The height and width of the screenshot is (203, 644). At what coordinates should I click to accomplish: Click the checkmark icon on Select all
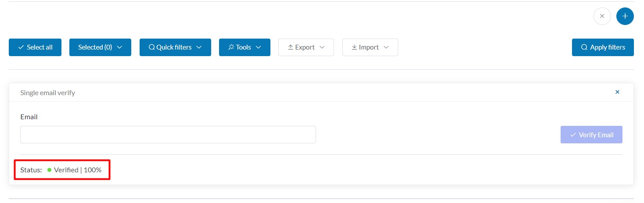pyautogui.click(x=21, y=47)
